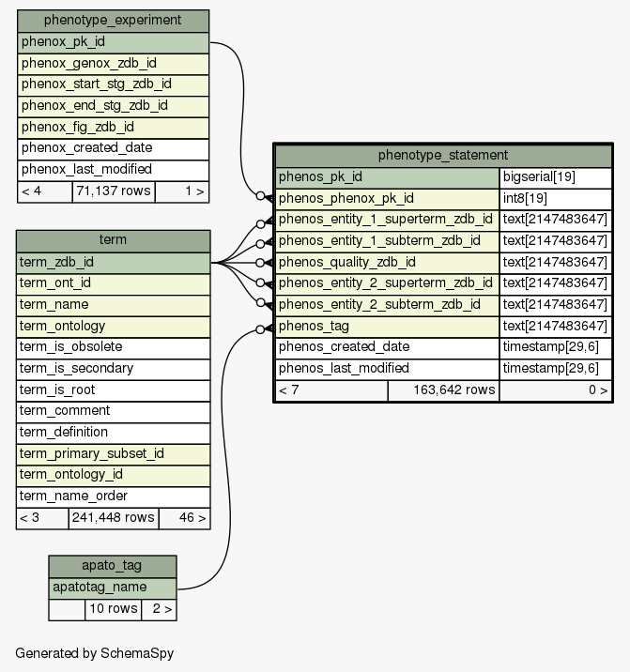
Task: Expand the '< 4' parents of phenotype_experiment
Action: pyautogui.click(x=45, y=191)
